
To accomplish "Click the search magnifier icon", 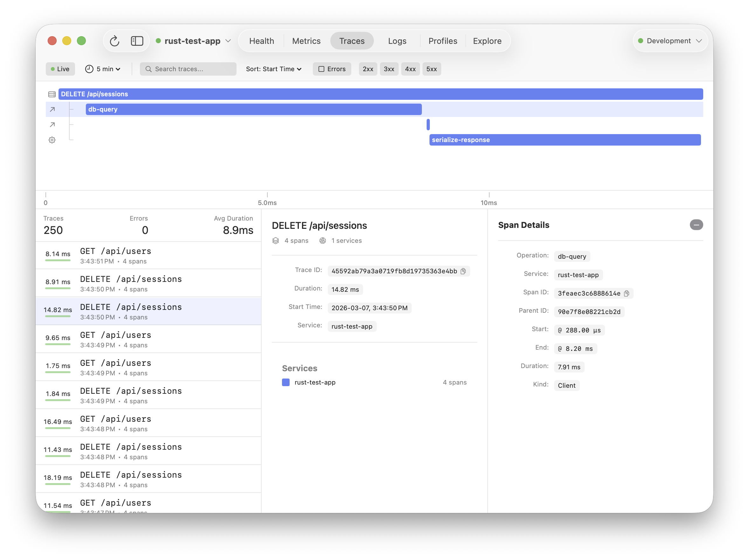I will 148,69.
